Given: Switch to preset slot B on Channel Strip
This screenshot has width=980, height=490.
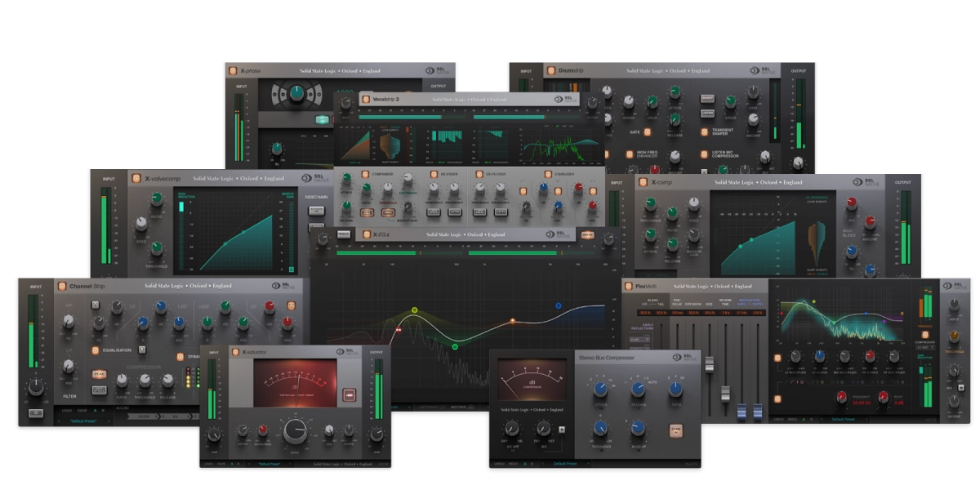Looking at the screenshot, I should pos(101,410).
